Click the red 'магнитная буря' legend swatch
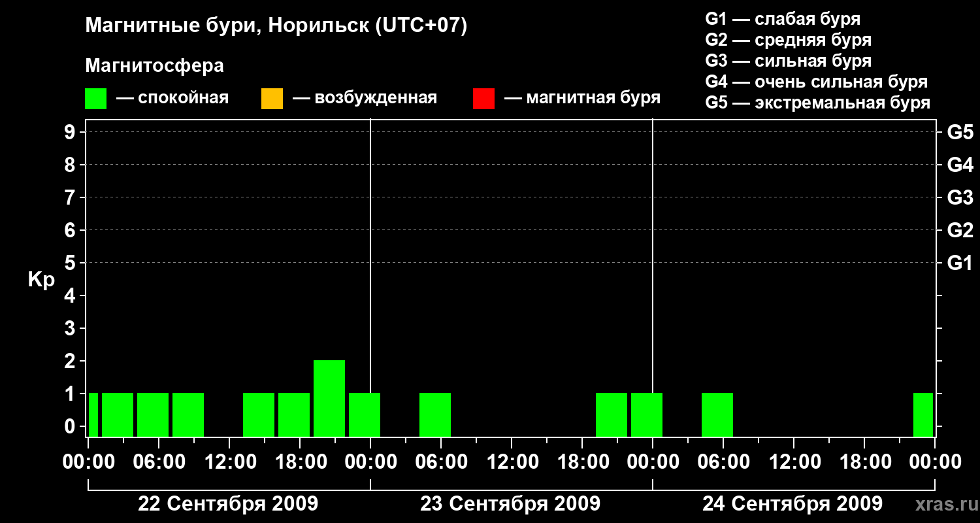The width and height of the screenshot is (980, 523). (483, 99)
